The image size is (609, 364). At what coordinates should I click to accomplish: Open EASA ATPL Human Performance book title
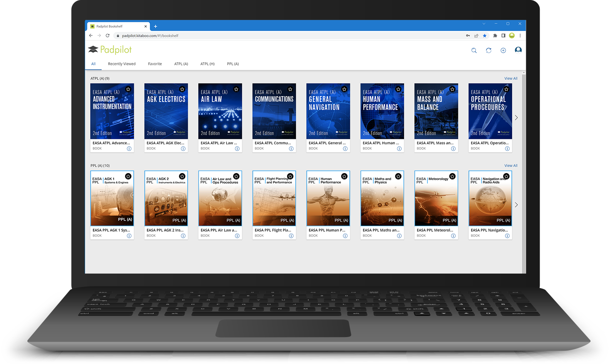pos(381,143)
